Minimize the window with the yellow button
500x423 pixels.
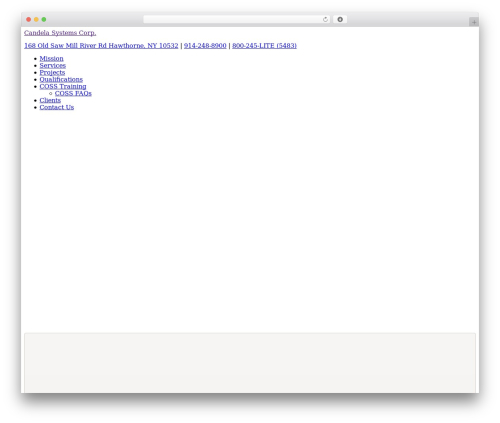[x=36, y=19]
